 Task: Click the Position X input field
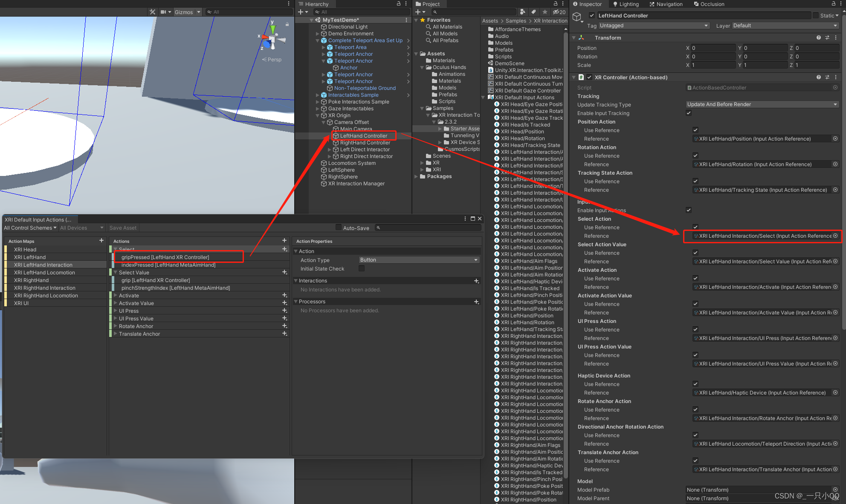click(713, 48)
